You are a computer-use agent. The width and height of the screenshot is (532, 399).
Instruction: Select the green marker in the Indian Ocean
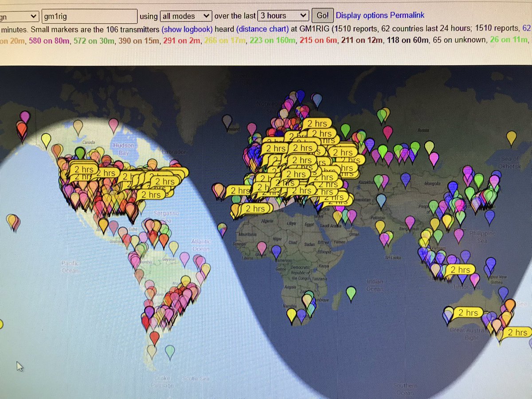351,293
